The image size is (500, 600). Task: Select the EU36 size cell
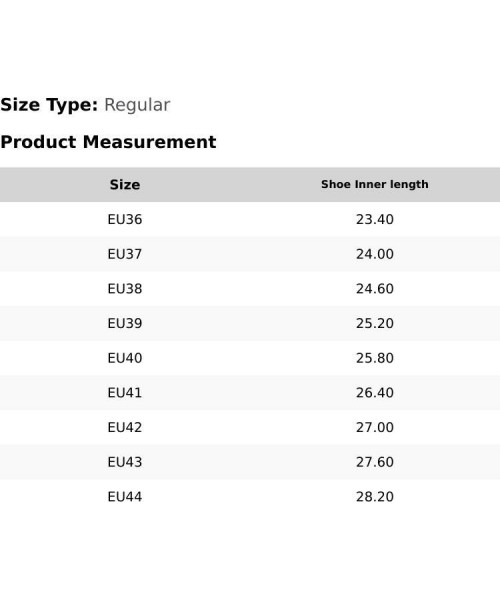tap(125, 219)
